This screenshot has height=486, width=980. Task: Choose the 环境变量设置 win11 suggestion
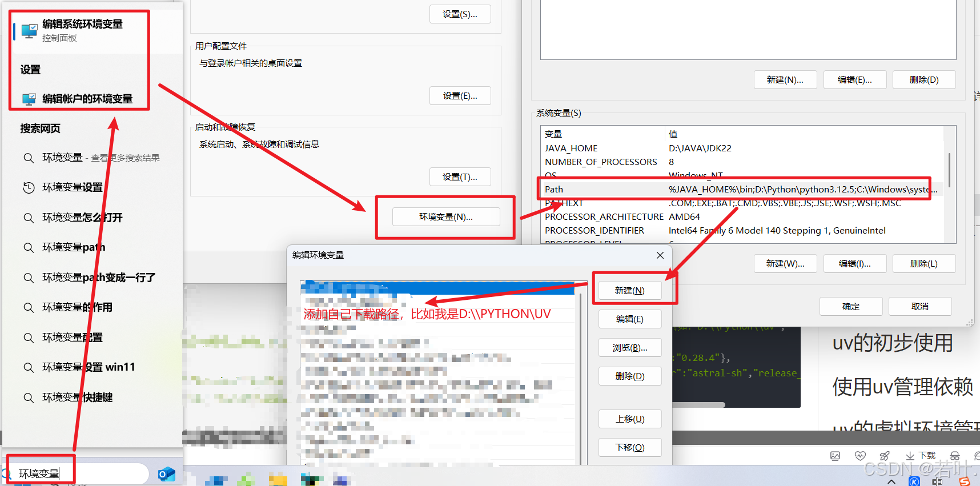89,367
